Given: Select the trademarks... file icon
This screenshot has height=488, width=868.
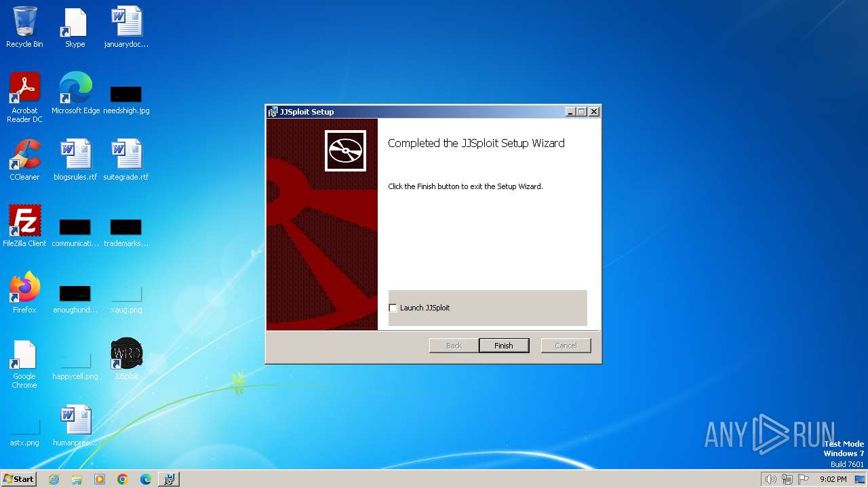Looking at the screenshot, I should tap(126, 232).
